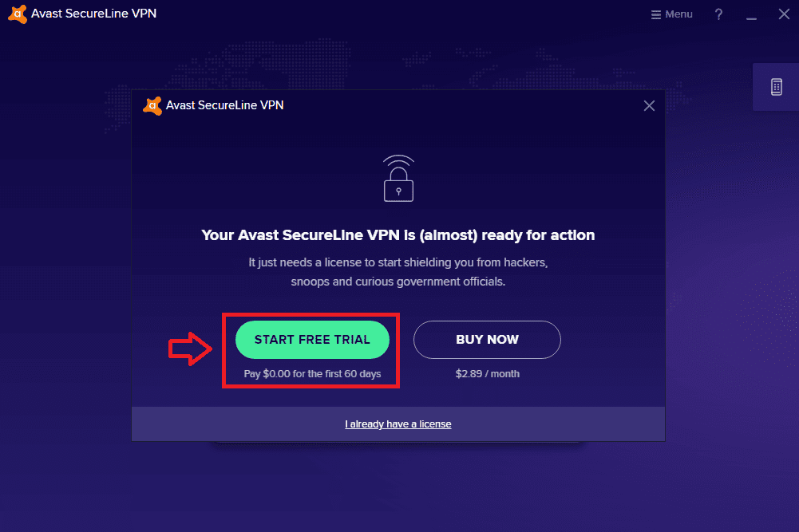Click the Avast logo in main title bar
This screenshot has height=532, width=799.
[x=18, y=14]
